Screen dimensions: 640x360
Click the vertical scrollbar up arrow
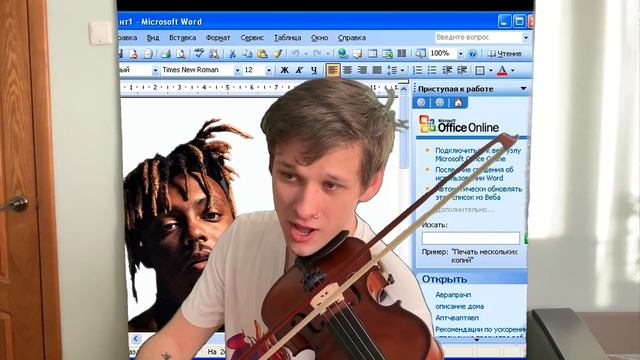click(x=403, y=89)
